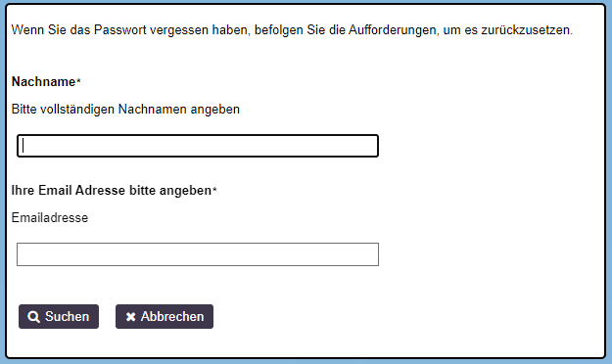Click the word 'Abbrechen' on the cancel button
The image size is (612, 364).
click(x=172, y=316)
